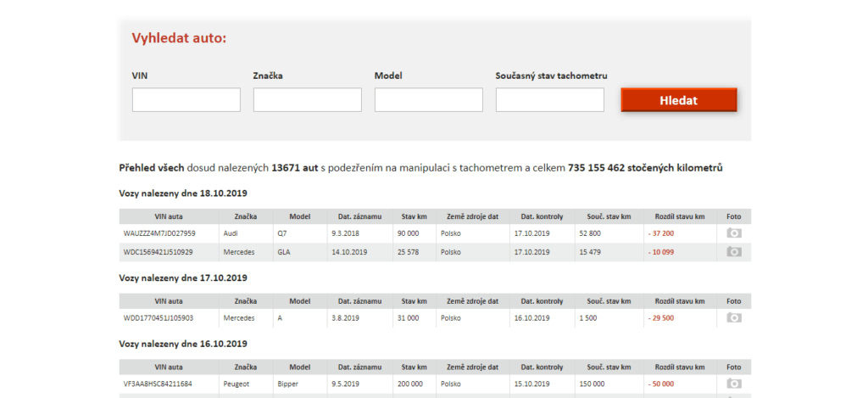Click the red - 37 200 difference
868x398 pixels.
point(661,233)
